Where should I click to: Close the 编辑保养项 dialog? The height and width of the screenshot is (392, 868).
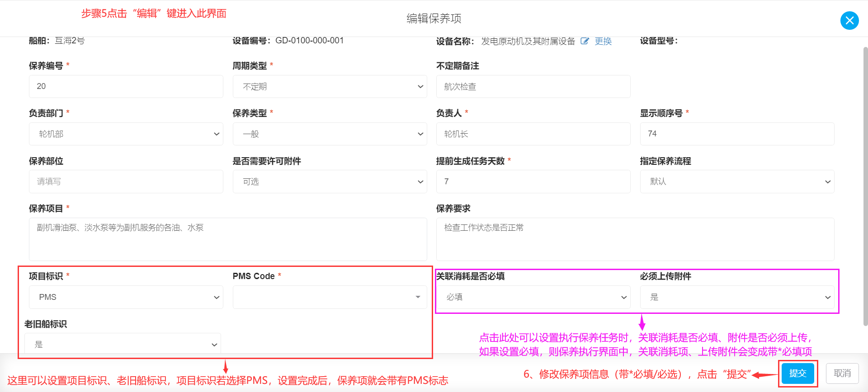click(x=849, y=20)
